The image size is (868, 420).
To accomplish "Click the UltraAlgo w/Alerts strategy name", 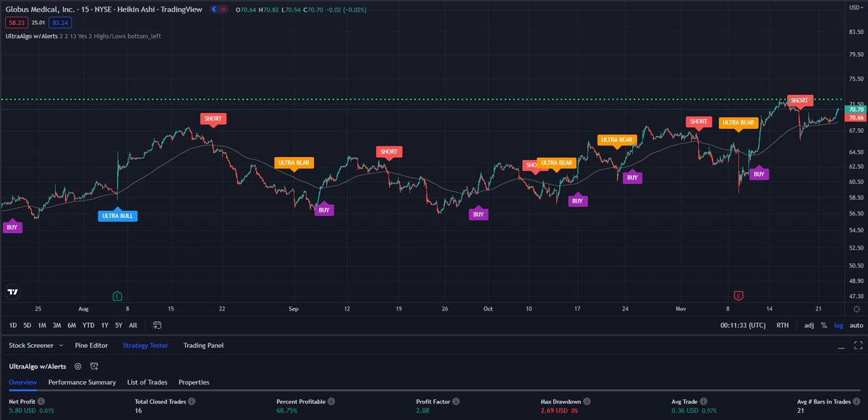I will tap(37, 366).
